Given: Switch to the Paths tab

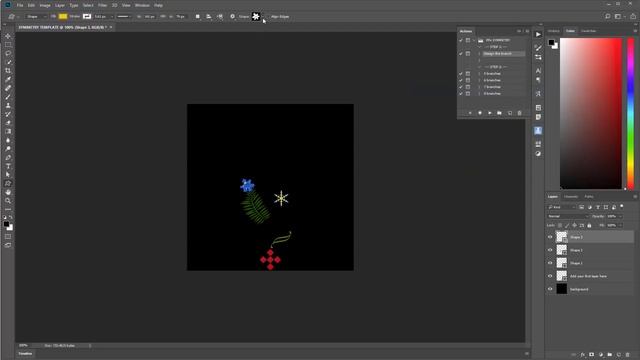Looking at the screenshot, I should point(589,197).
